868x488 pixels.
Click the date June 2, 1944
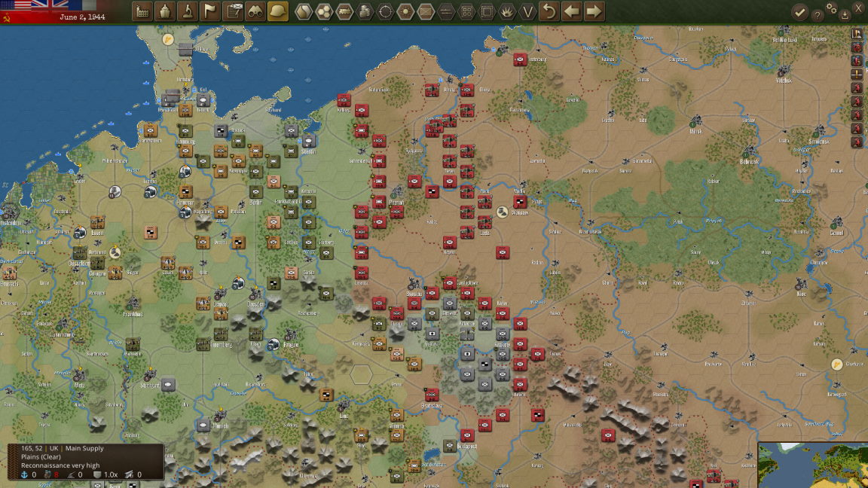click(x=82, y=17)
